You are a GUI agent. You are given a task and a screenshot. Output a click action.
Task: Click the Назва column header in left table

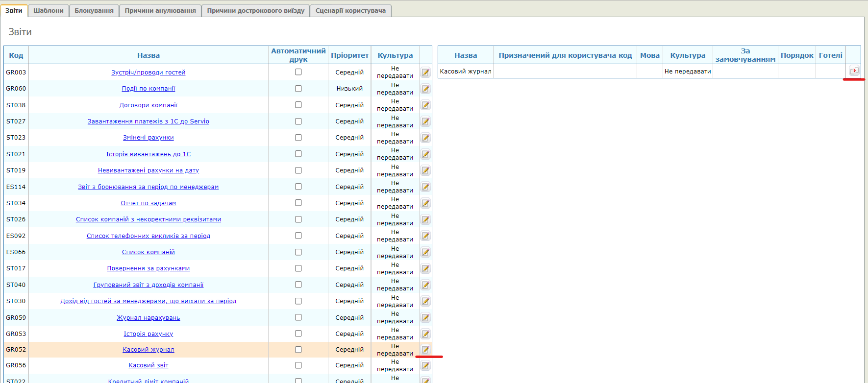point(148,55)
